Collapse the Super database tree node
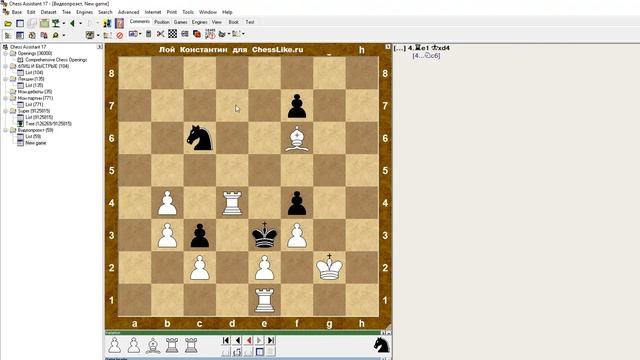Screen dimensions: 640x360 (x=5, y=111)
